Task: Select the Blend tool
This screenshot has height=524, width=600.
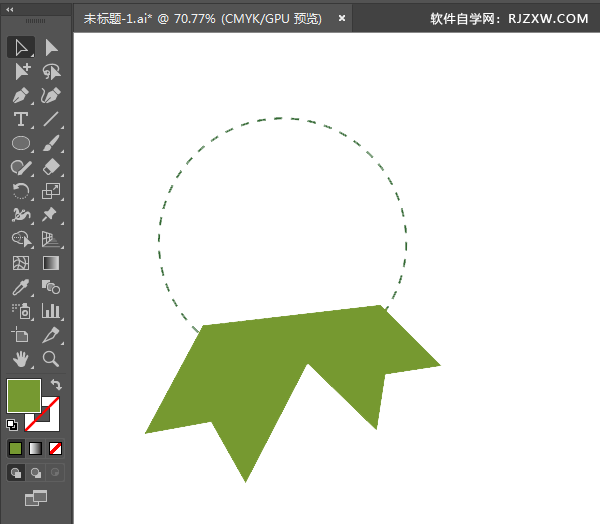Action: [51, 287]
